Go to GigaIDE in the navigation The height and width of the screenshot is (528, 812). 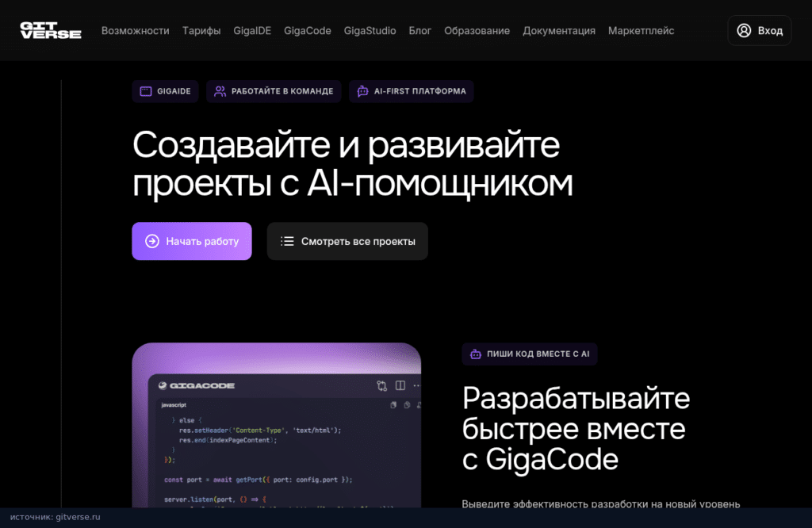click(x=252, y=31)
